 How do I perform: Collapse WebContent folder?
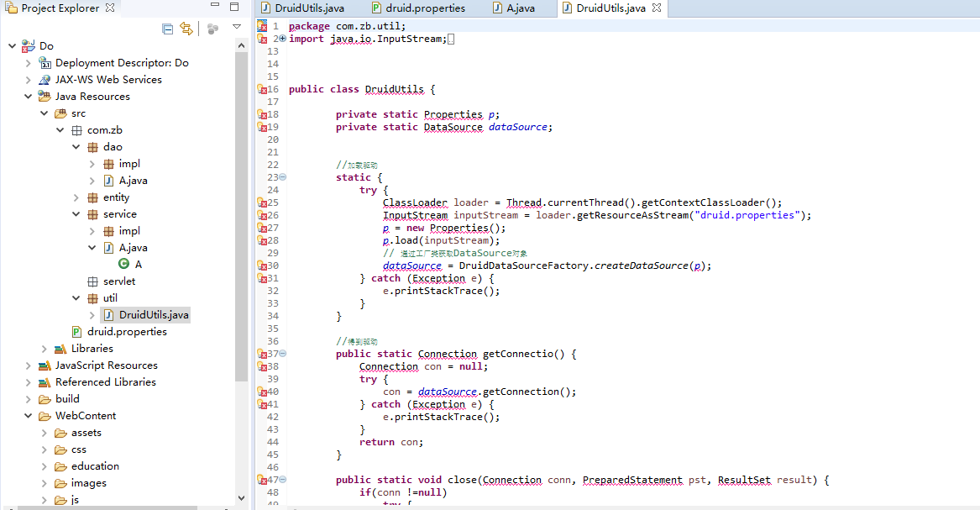click(x=28, y=416)
